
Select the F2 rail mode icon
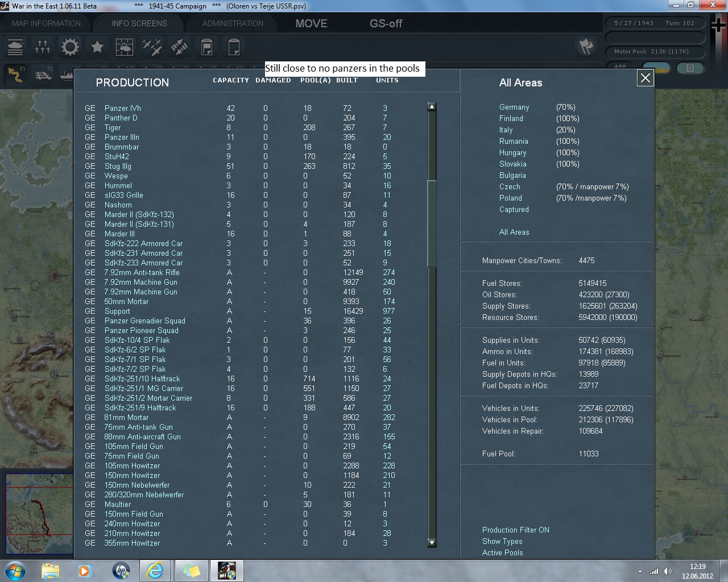(43, 74)
